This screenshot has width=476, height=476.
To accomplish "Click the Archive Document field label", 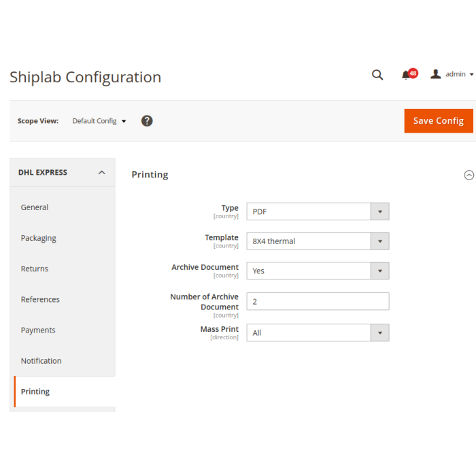I will pyautogui.click(x=205, y=267).
